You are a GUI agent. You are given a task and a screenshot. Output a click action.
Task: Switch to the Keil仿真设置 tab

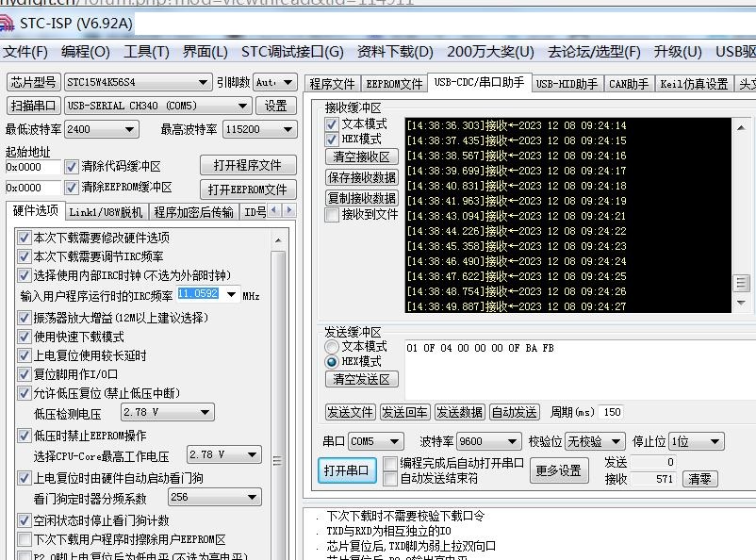(694, 84)
